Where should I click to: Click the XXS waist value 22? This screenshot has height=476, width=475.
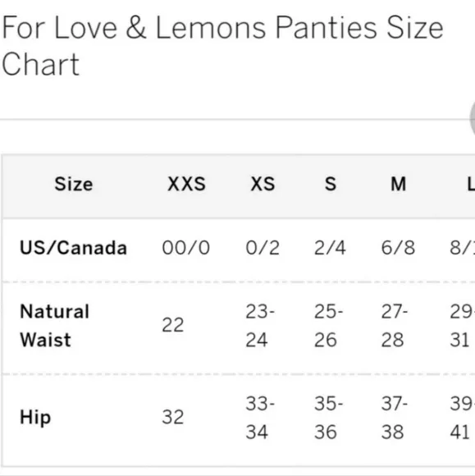click(173, 325)
